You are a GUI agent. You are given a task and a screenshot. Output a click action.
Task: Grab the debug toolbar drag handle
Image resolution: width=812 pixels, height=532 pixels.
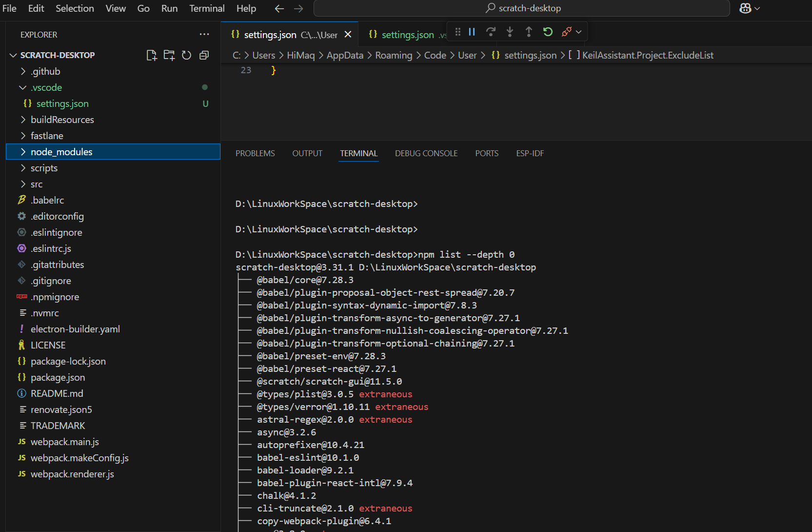click(457, 32)
